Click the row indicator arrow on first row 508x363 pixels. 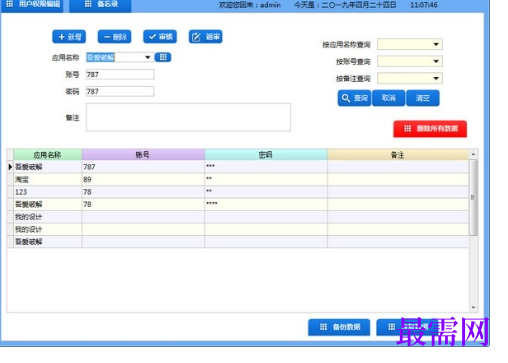(10, 167)
